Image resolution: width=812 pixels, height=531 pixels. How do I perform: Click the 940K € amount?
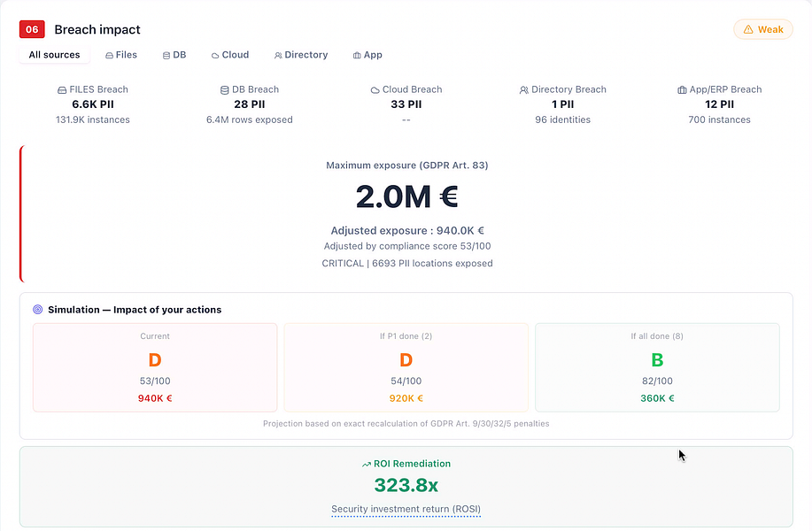(x=155, y=398)
